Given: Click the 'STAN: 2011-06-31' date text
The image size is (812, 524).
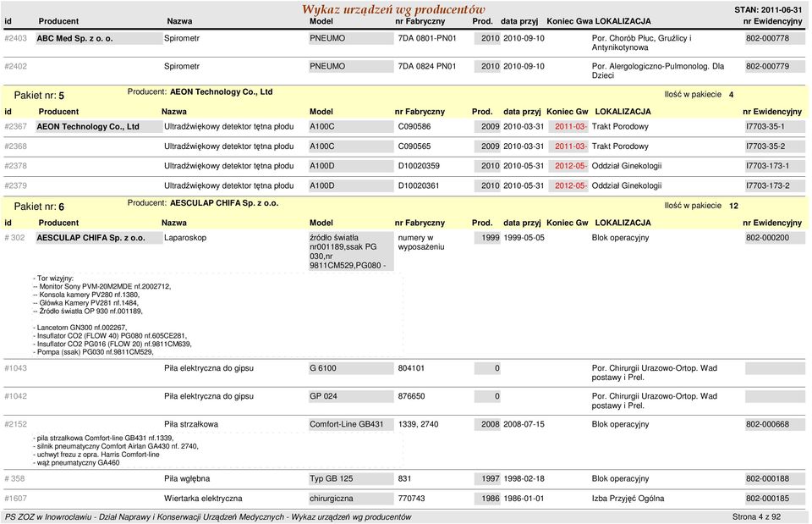Looking at the screenshot, I should pos(768,10).
